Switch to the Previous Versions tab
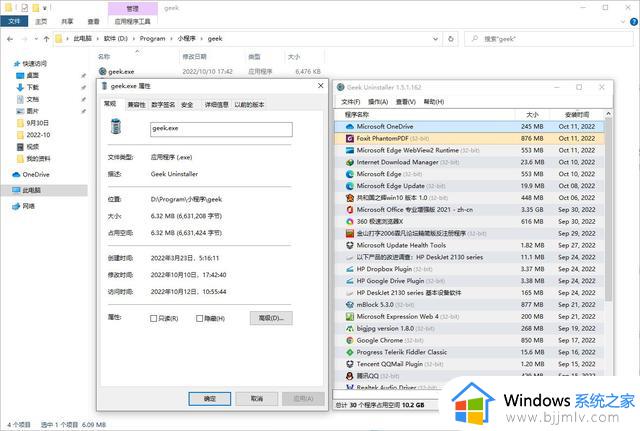This screenshot has height=431, width=640. pos(249,105)
